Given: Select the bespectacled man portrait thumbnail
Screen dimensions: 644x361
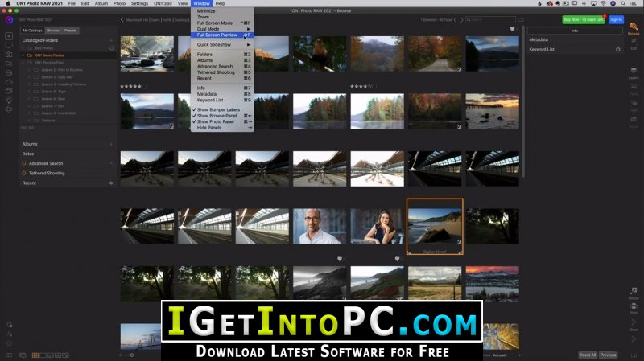Looking at the screenshot, I should [x=320, y=226].
